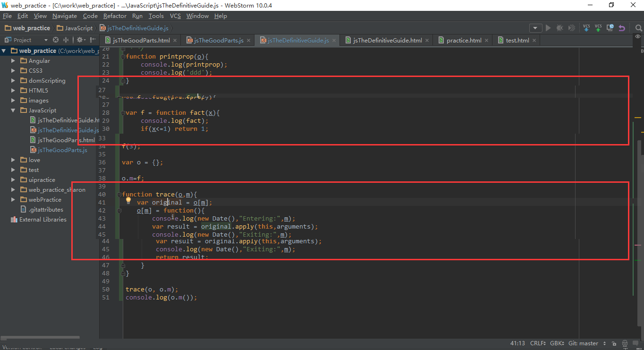Click the Project panel horizontal scrollbar
This screenshot has height=350, width=644.
[x=40, y=337]
